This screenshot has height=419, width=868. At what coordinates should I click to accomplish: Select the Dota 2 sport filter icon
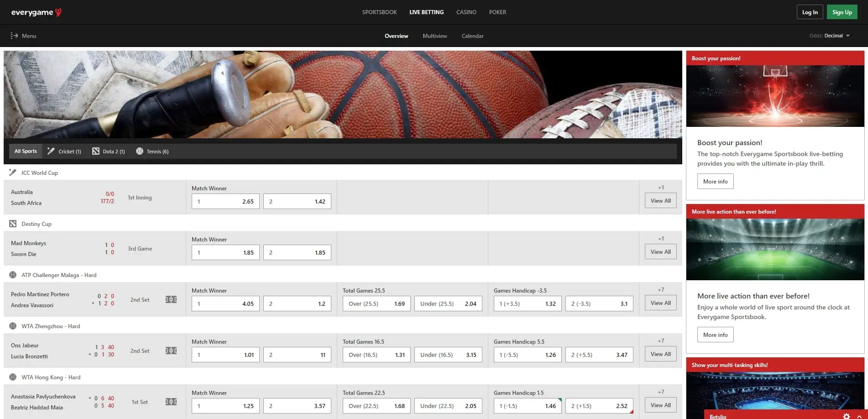coord(96,151)
